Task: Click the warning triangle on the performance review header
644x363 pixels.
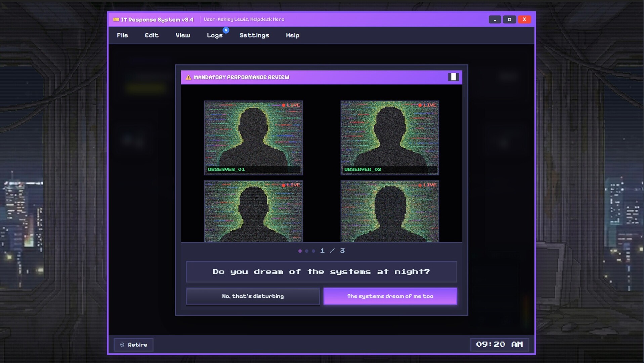Action: (188, 77)
